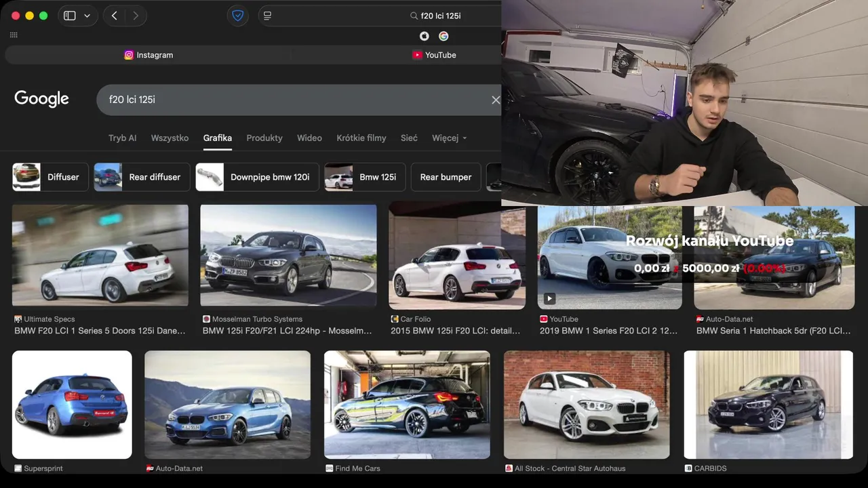
Task: Select the Rear bumper filter chip
Action: click(x=446, y=177)
